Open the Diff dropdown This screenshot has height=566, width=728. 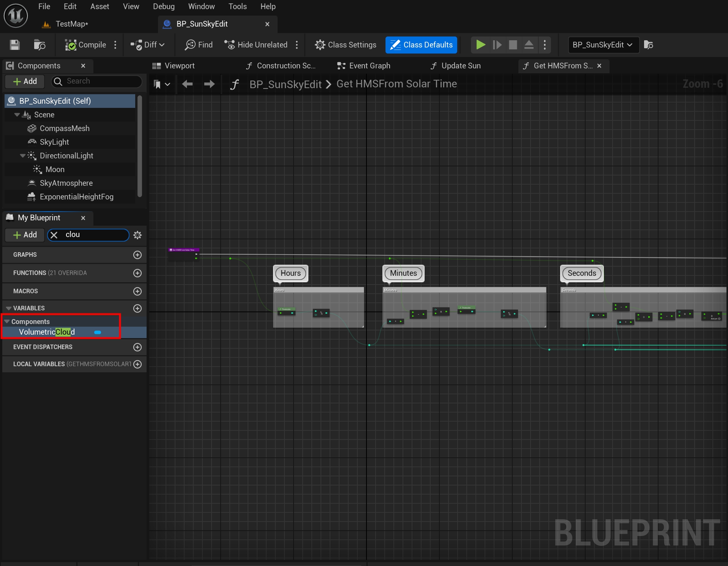pos(148,45)
